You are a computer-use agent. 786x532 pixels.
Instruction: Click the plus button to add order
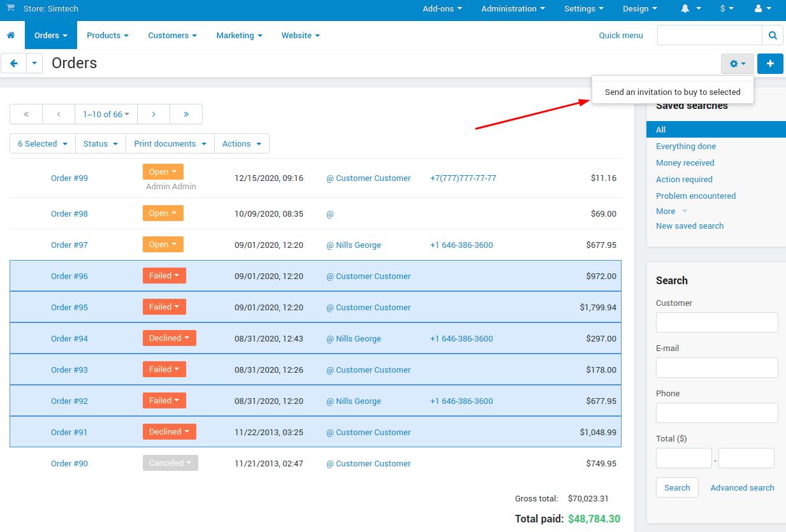[x=770, y=64]
